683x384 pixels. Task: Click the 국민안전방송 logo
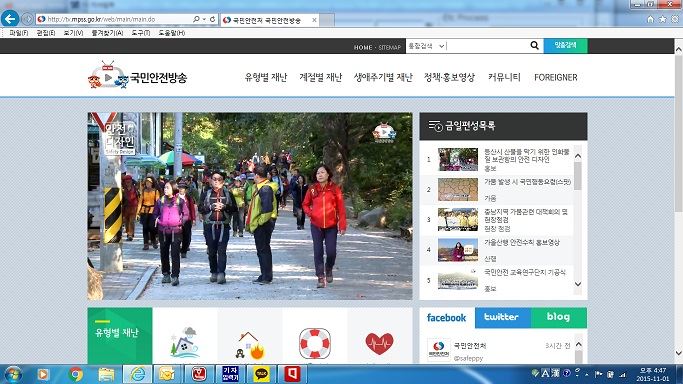(x=137, y=75)
